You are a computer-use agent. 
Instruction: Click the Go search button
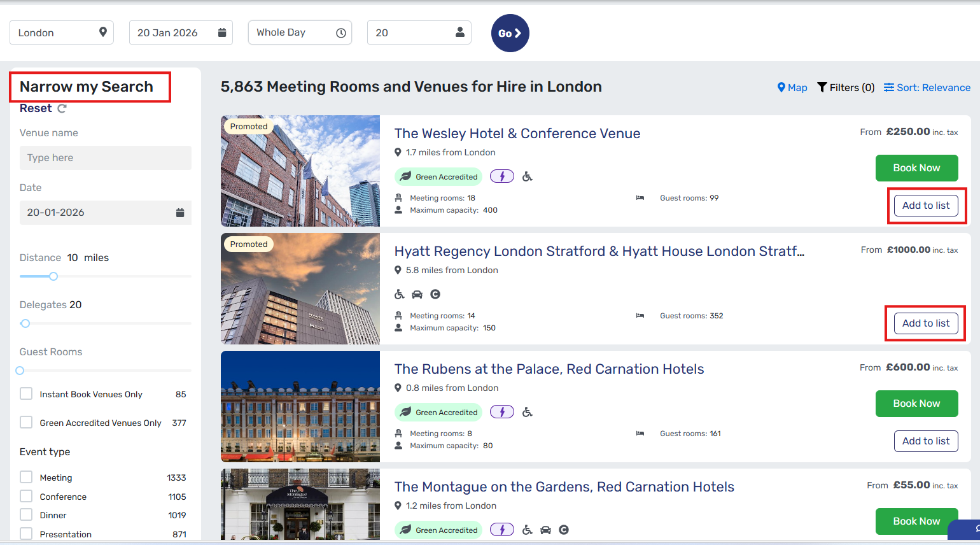click(510, 33)
